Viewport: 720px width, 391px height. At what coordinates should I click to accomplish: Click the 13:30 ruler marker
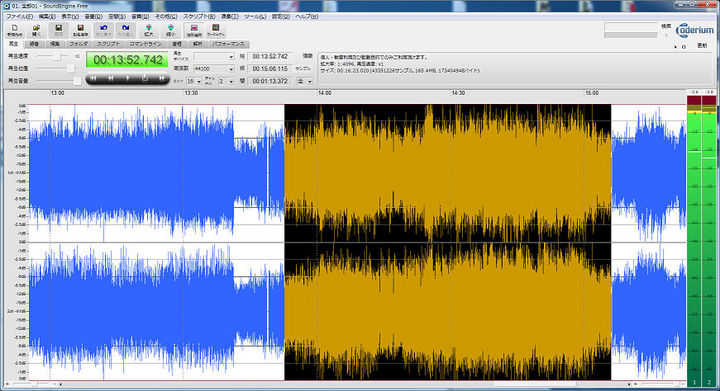click(191, 93)
